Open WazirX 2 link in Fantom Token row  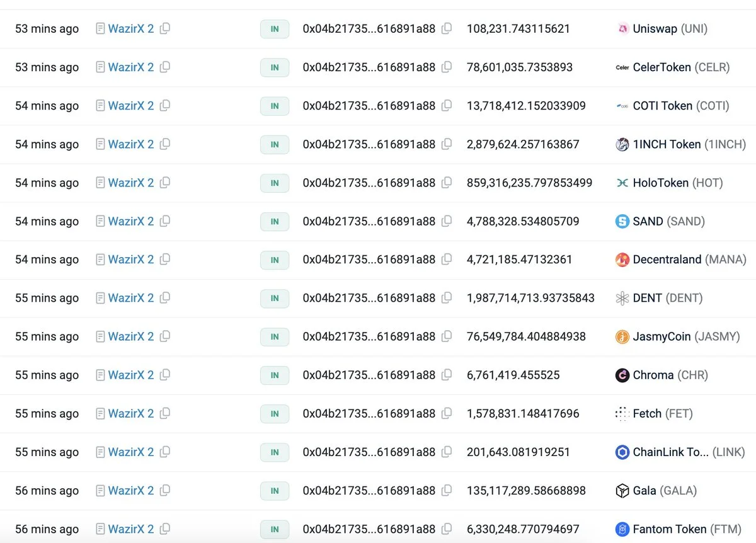[x=131, y=528]
